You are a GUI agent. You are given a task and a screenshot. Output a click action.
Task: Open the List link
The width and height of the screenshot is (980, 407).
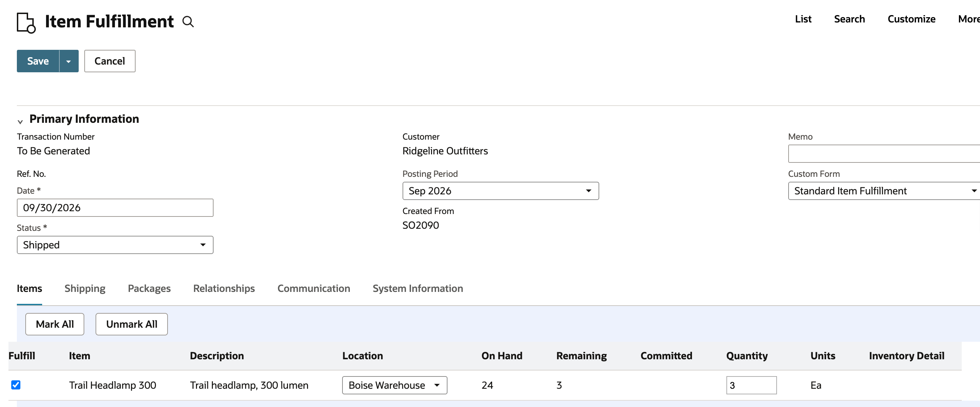[803, 19]
